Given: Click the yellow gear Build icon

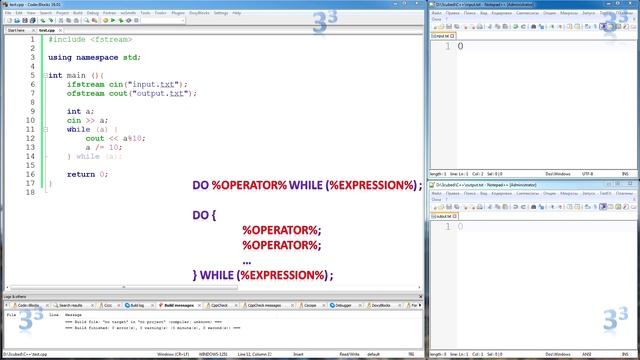Looking at the screenshot, I should click(105, 20).
